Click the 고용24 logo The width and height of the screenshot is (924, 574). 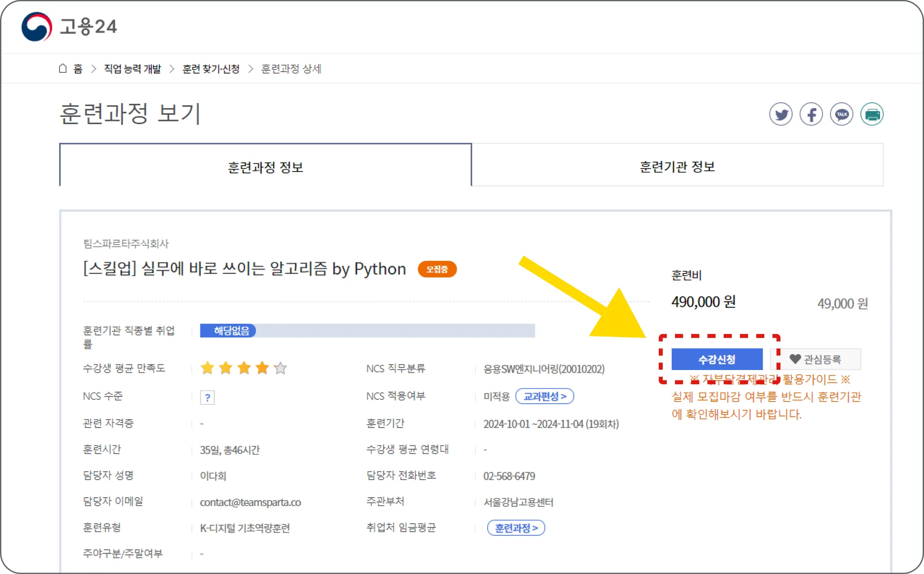(69, 27)
